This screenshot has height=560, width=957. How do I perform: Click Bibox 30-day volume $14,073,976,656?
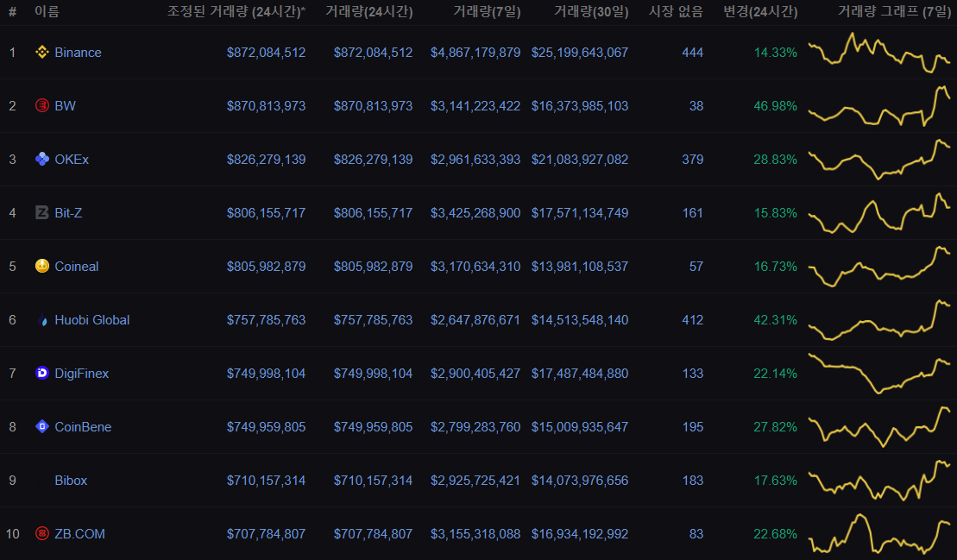[580, 481]
